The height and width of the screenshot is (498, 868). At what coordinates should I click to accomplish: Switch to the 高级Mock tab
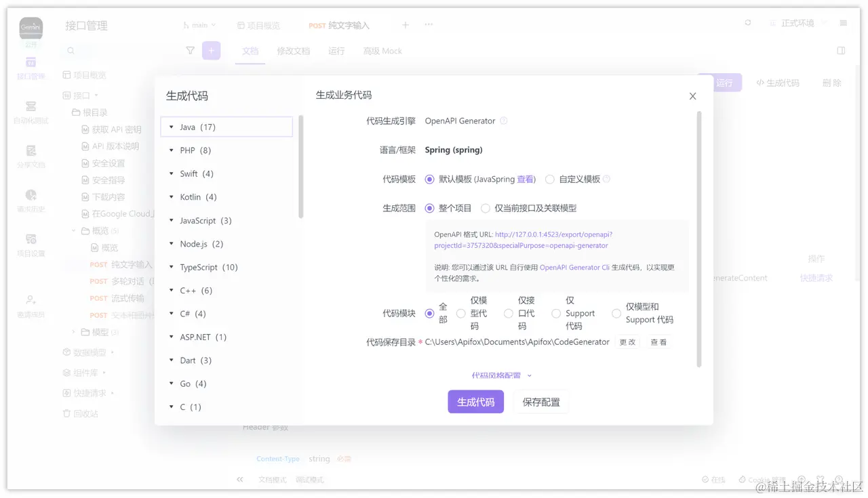click(382, 50)
